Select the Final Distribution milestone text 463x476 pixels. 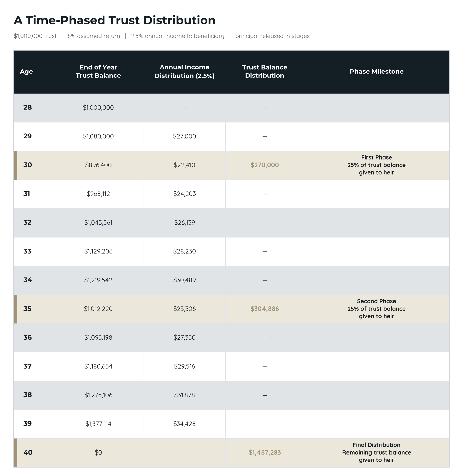[377, 452]
